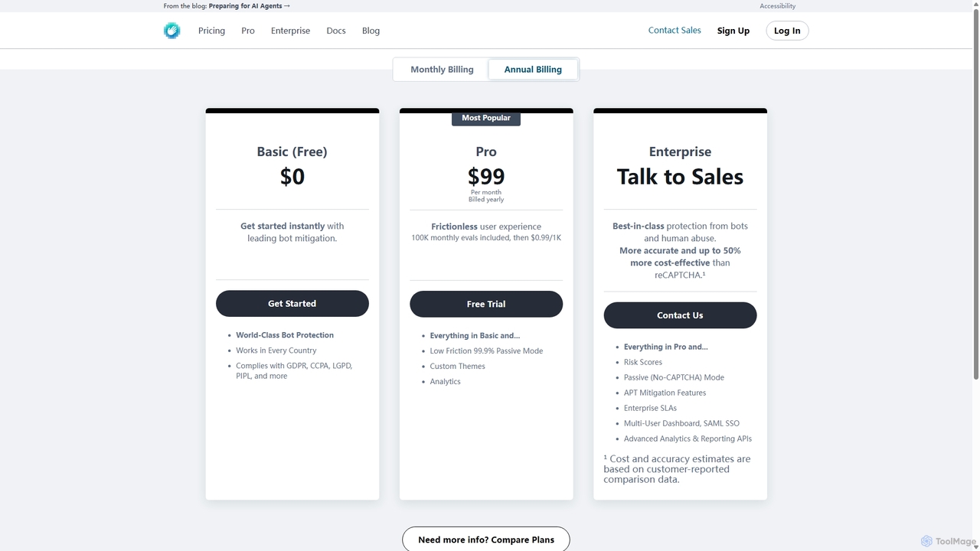Open the Preparing for AI Agents blog link
Screen dimensions: 980x551
(250, 6)
